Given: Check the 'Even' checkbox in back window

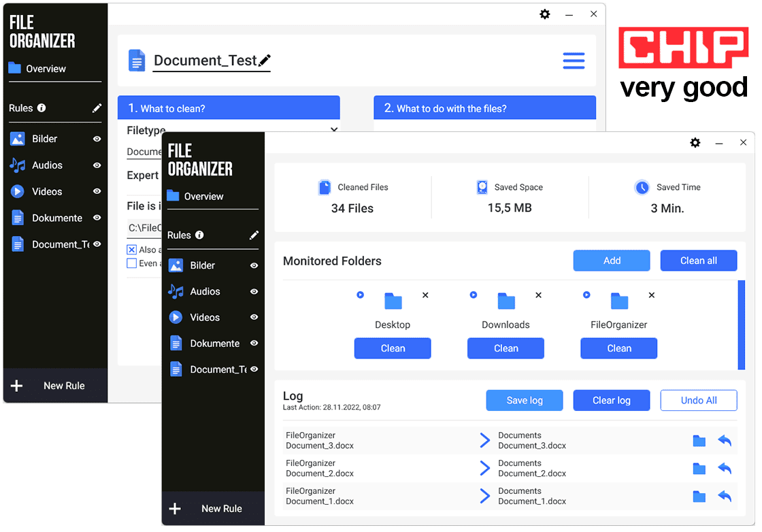Looking at the screenshot, I should [132, 263].
